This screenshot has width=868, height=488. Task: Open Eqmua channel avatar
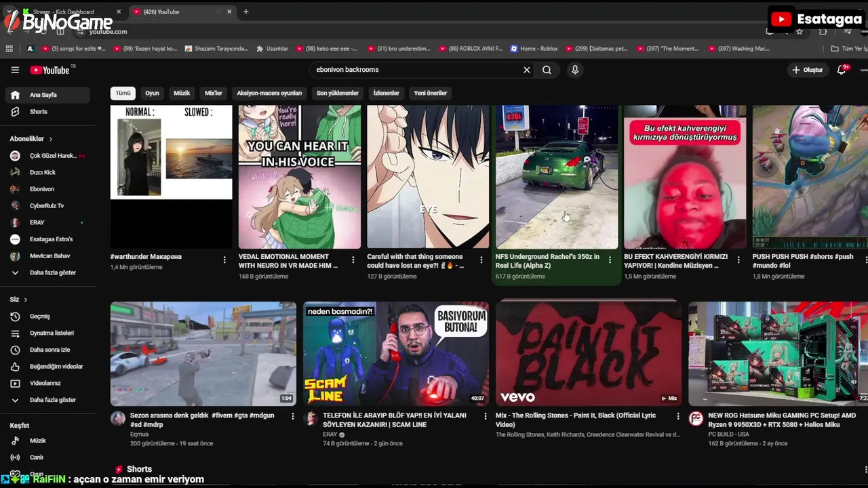point(118,418)
